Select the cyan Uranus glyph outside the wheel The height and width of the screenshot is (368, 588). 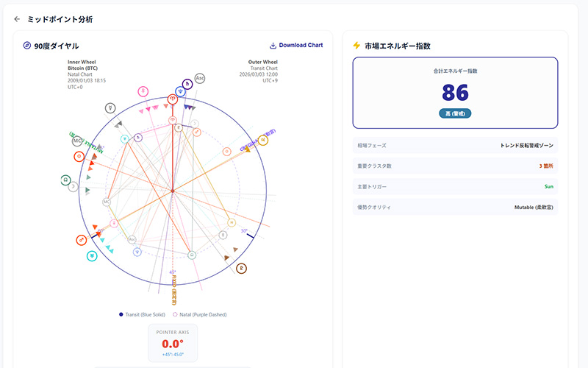pos(91,256)
